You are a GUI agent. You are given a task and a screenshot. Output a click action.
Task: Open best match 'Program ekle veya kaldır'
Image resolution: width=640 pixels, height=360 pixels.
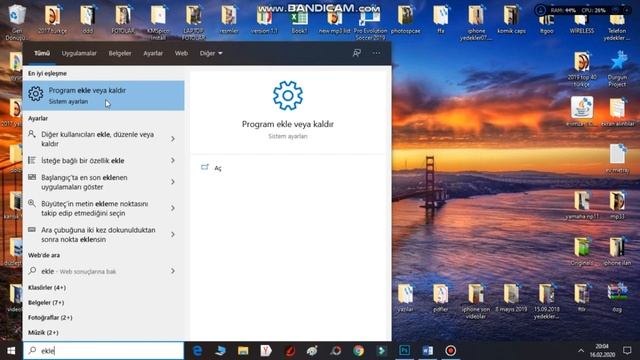[x=104, y=96]
